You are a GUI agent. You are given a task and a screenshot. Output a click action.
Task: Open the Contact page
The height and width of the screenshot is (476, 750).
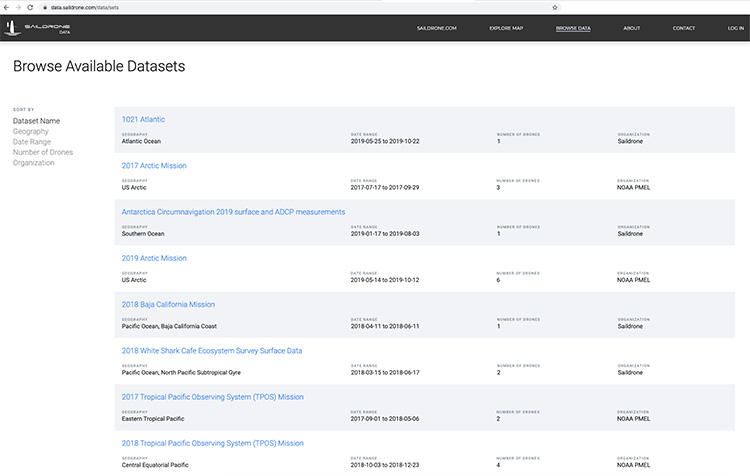[x=684, y=28]
